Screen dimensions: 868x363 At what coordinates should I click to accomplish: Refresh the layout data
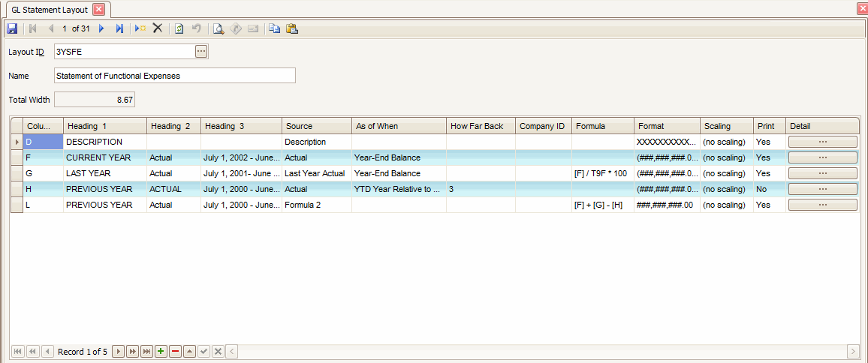179,28
